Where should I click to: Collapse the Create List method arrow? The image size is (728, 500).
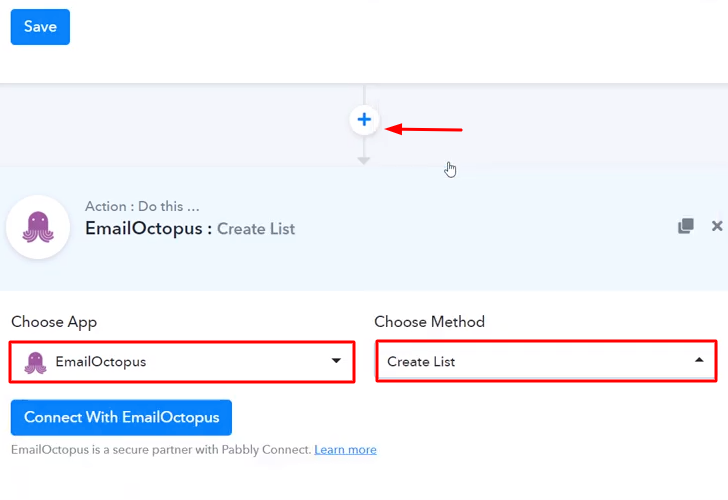click(699, 360)
